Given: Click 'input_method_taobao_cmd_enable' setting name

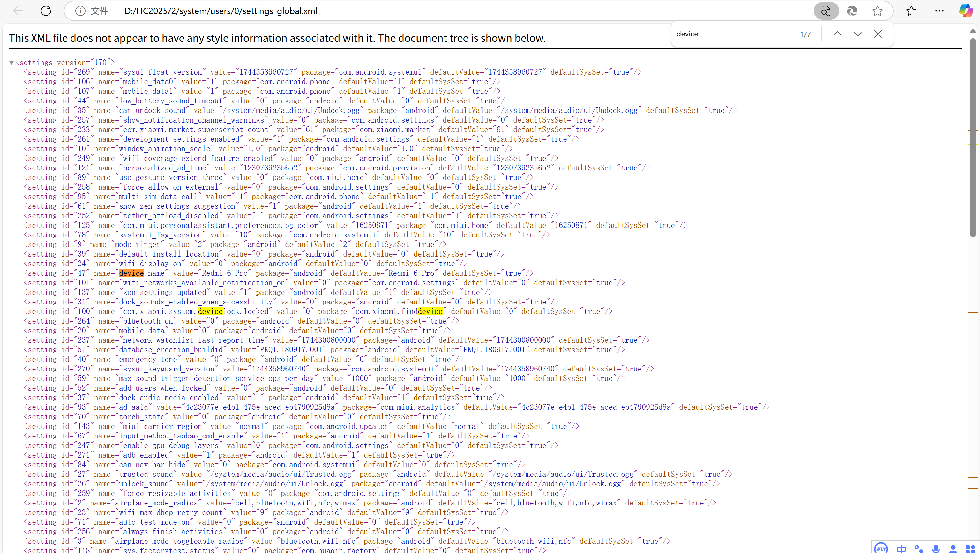Looking at the screenshot, I should [x=181, y=436].
